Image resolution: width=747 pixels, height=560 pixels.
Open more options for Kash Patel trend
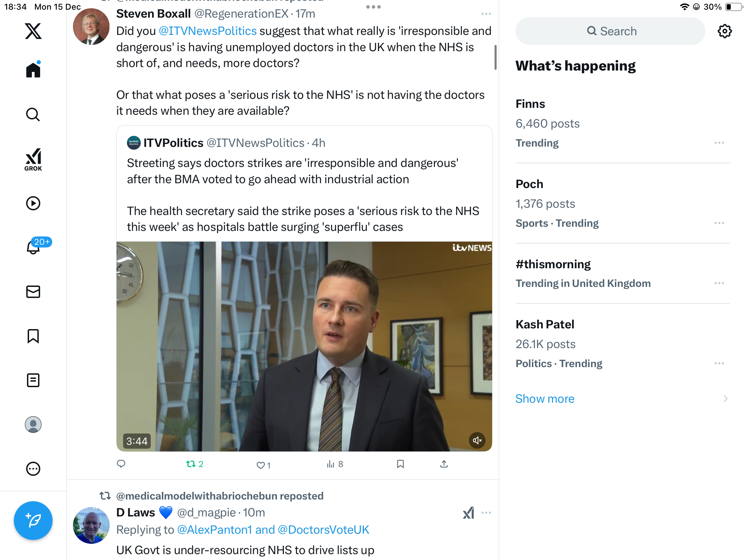[x=719, y=363]
